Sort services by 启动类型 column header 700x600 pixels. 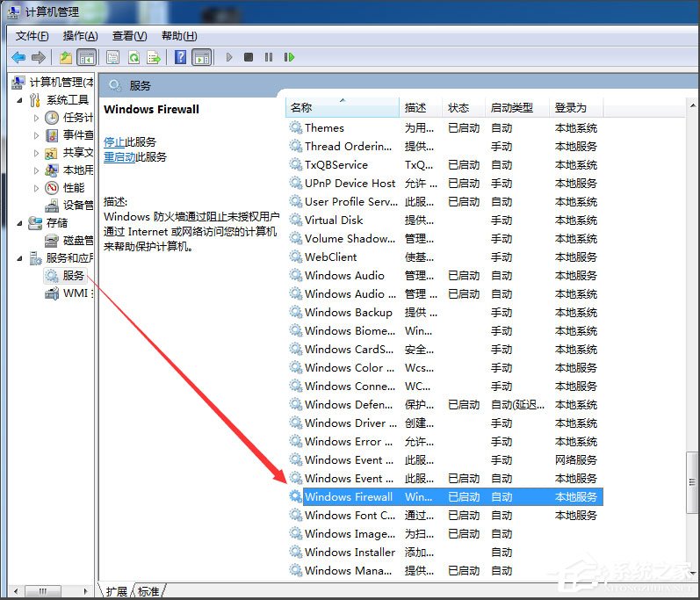coord(512,107)
